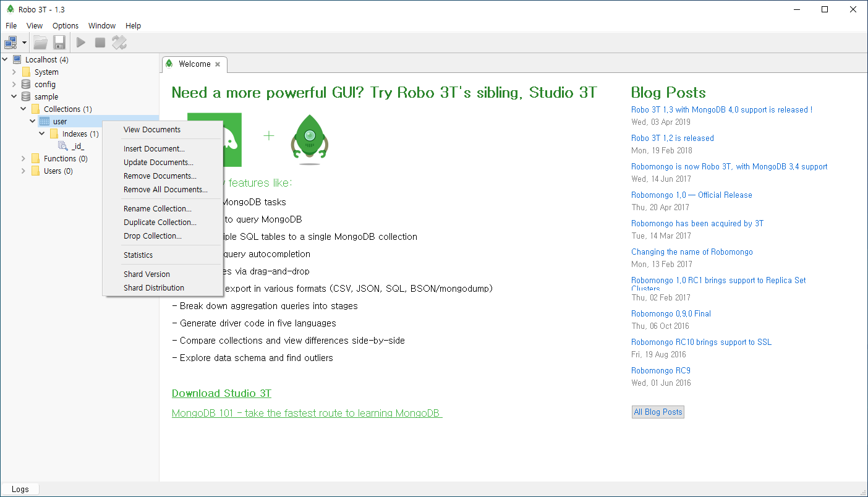This screenshot has height=497, width=868.
Task: Click the user collection table icon
Action: pos(45,121)
